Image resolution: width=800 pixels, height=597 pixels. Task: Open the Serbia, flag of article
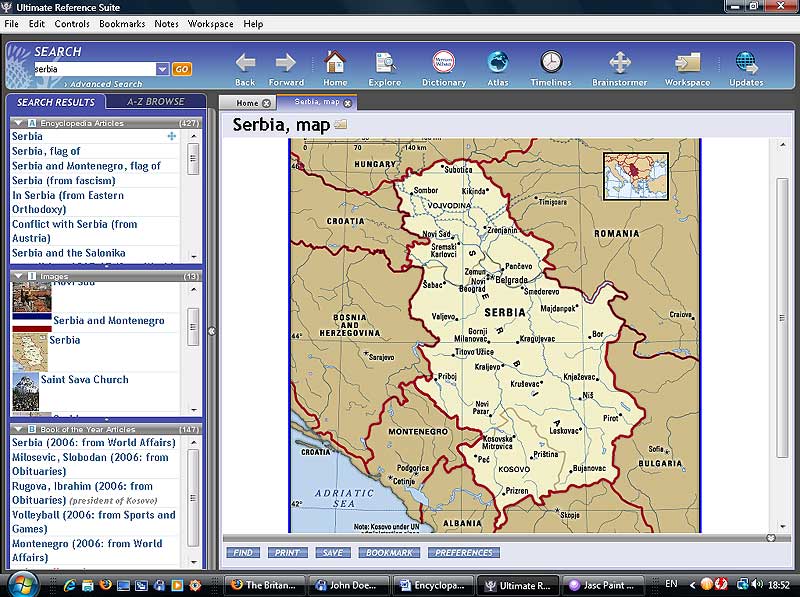click(x=46, y=151)
